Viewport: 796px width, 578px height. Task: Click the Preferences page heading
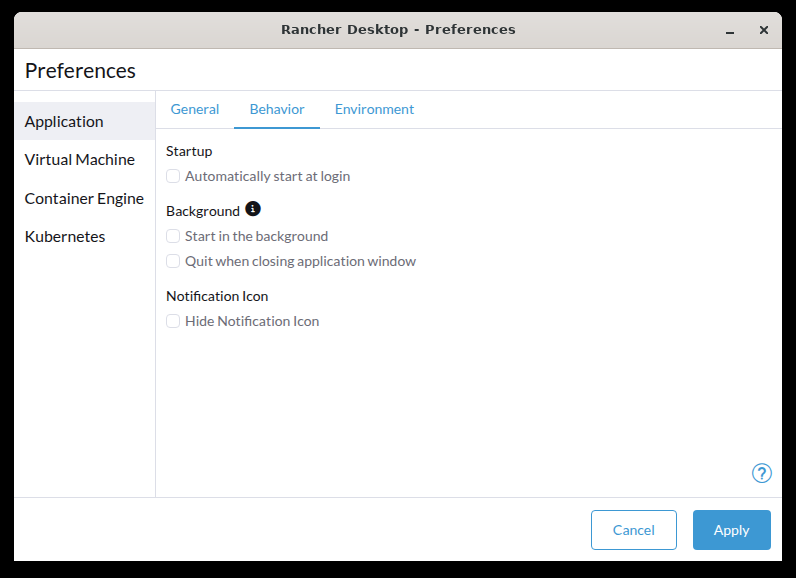click(80, 71)
